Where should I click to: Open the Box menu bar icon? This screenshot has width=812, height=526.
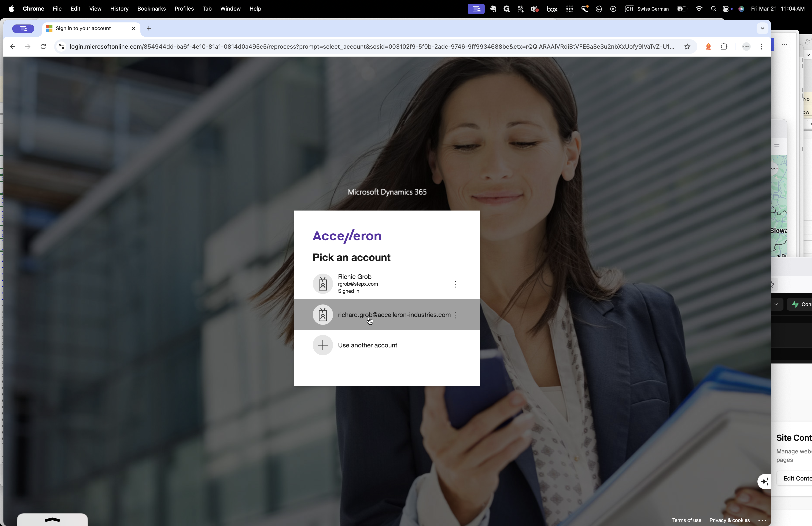tap(552, 9)
